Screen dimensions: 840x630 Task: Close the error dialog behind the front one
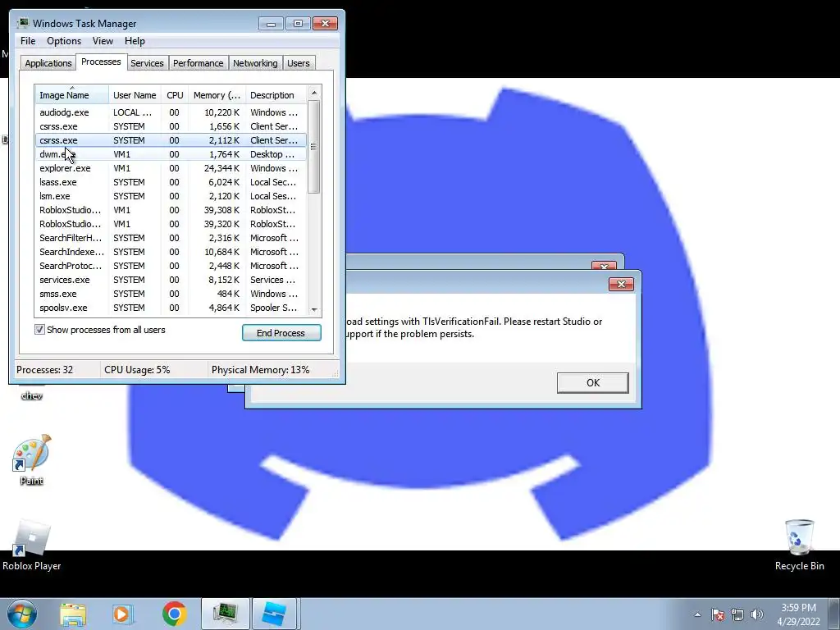pyautogui.click(x=603, y=266)
